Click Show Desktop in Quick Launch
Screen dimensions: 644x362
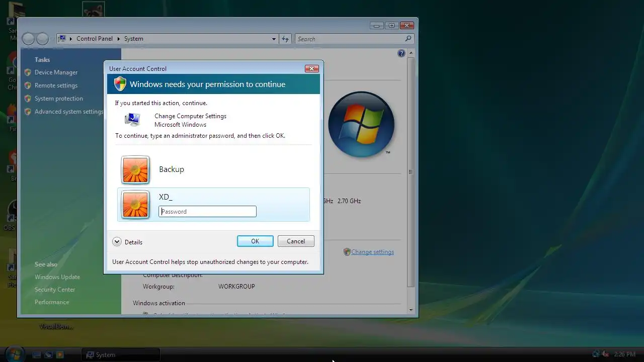click(x=36, y=354)
